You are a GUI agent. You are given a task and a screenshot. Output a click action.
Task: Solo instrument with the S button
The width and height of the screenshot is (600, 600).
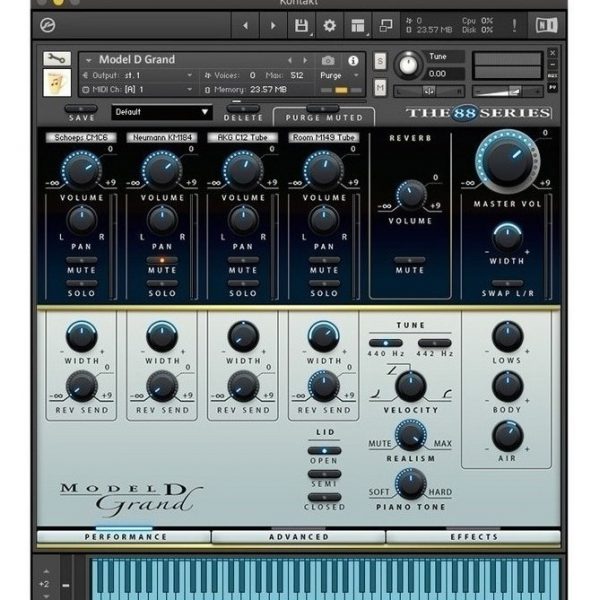point(380,61)
